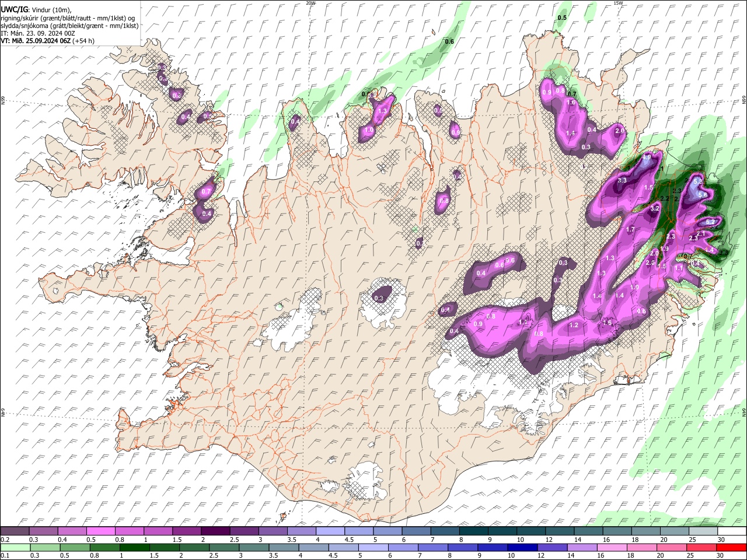Click the '1.7' precipitation value on the map
The image size is (747, 560).
tap(630, 230)
